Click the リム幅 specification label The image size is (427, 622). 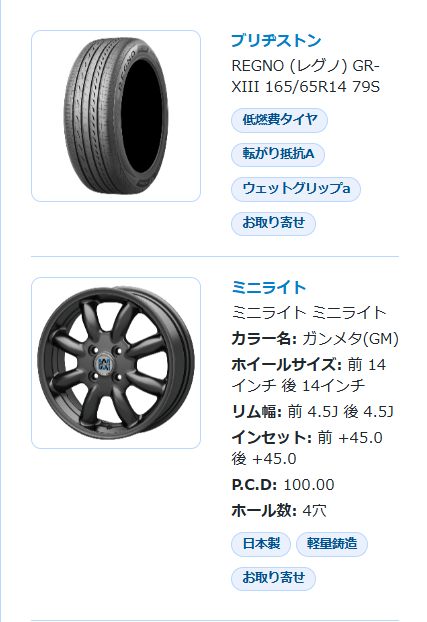[x=256, y=412]
